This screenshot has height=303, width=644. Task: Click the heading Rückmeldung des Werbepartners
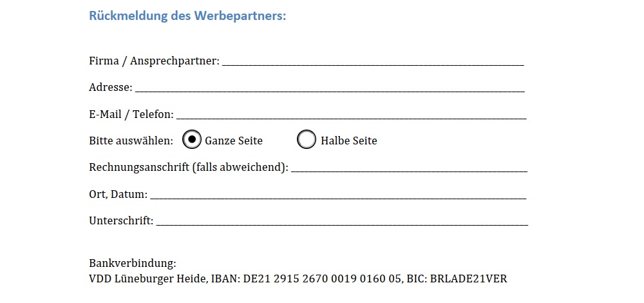click(x=187, y=16)
